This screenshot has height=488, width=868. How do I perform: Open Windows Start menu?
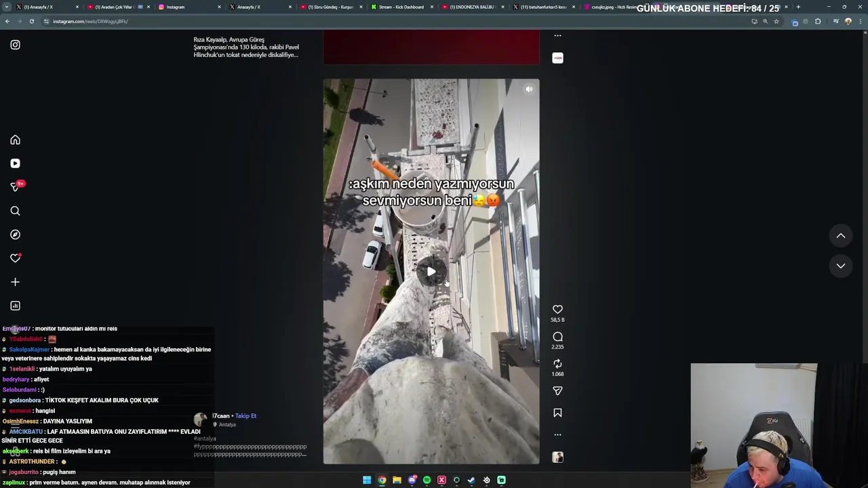point(367,480)
